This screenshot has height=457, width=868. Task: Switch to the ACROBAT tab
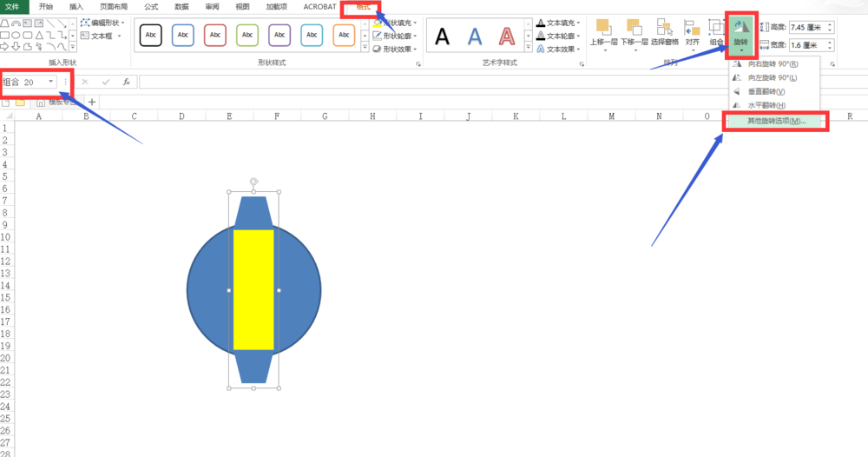(x=320, y=7)
